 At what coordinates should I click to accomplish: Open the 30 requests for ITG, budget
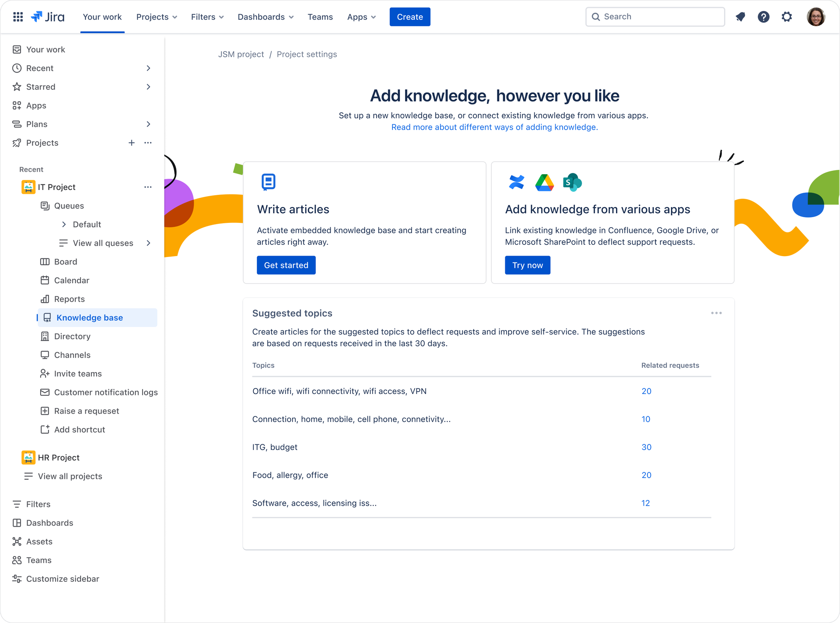pos(646,447)
